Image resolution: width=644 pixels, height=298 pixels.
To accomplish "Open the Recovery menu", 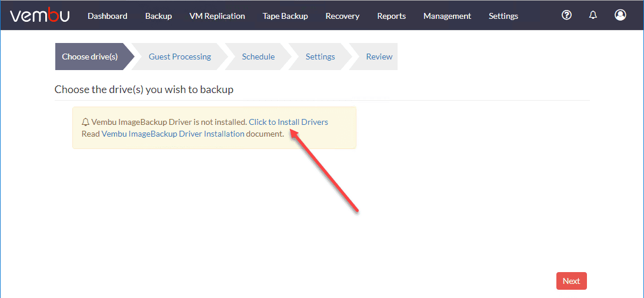I will [342, 16].
